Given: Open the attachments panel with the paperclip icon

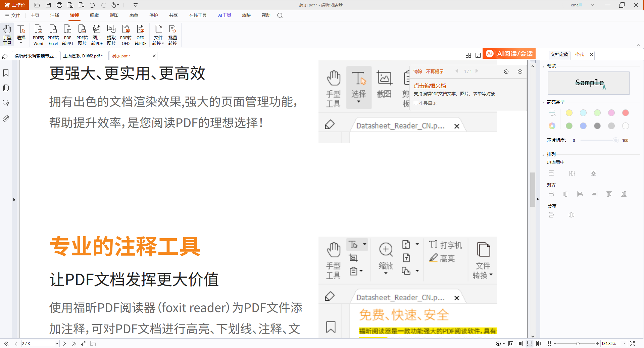Looking at the screenshot, I should coord(6,118).
